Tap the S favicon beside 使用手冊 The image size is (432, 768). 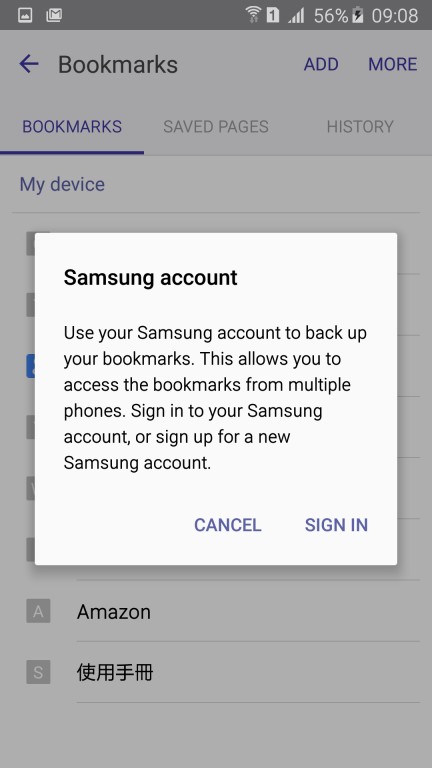click(x=38, y=672)
